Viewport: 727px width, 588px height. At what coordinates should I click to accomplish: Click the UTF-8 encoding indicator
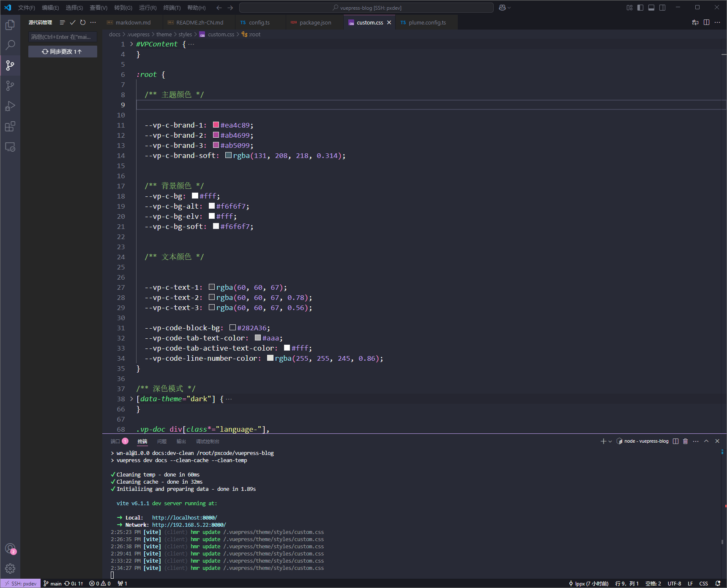click(674, 583)
